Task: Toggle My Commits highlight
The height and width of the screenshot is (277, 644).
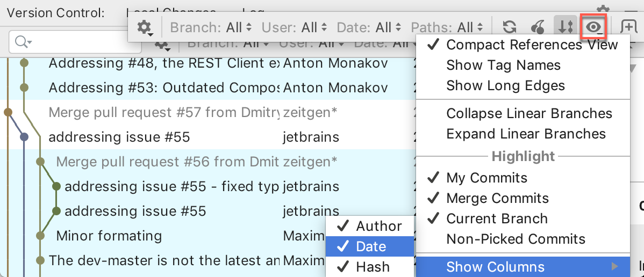Action: pos(523,178)
